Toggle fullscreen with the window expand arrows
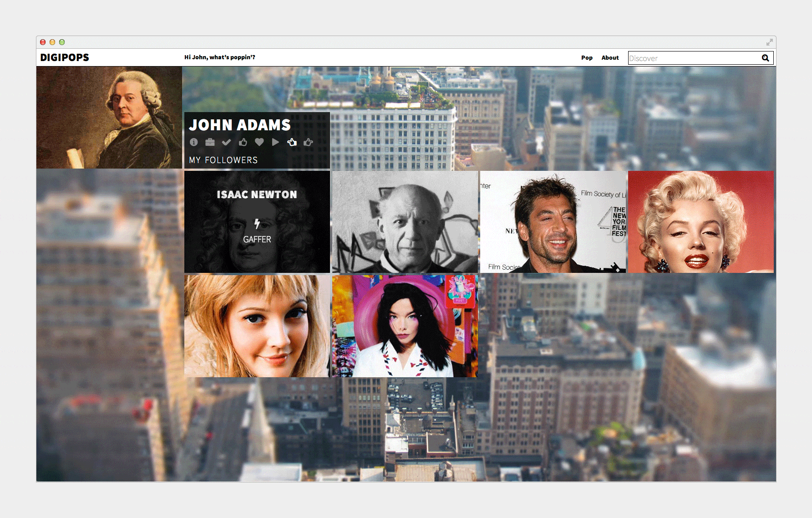This screenshot has height=518, width=812. (770, 42)
